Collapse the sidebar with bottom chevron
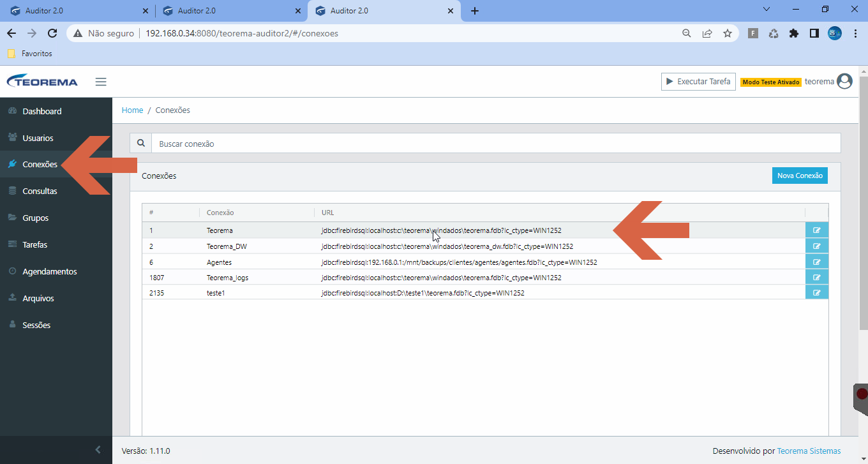The height and width of the screenshot is (464, 868). pos(98,450)
